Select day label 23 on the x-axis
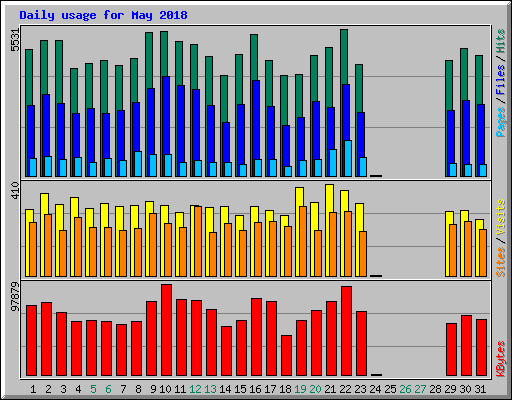Viewport: 512px width, 400px height. coord(360,389)
